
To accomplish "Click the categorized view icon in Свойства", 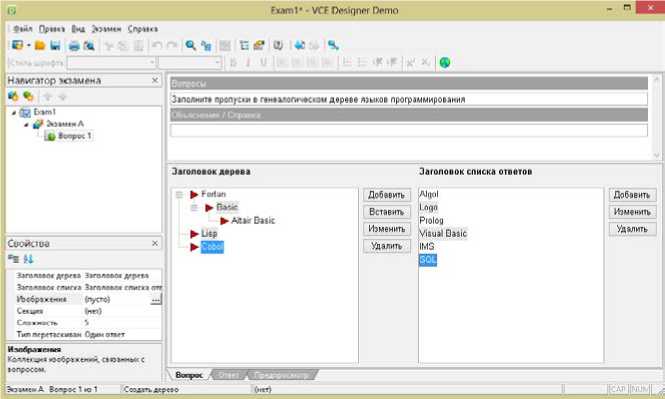I will pos(14,259).
